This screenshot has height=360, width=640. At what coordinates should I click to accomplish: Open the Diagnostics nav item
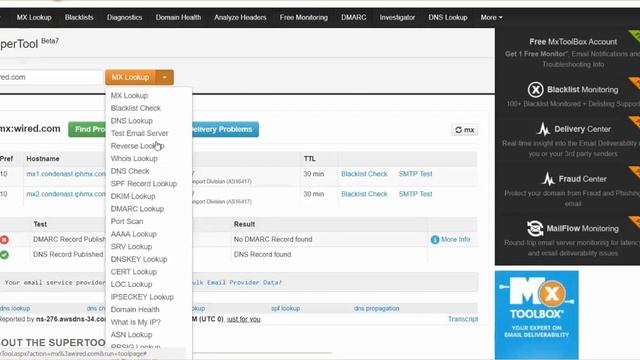point(124,18)
